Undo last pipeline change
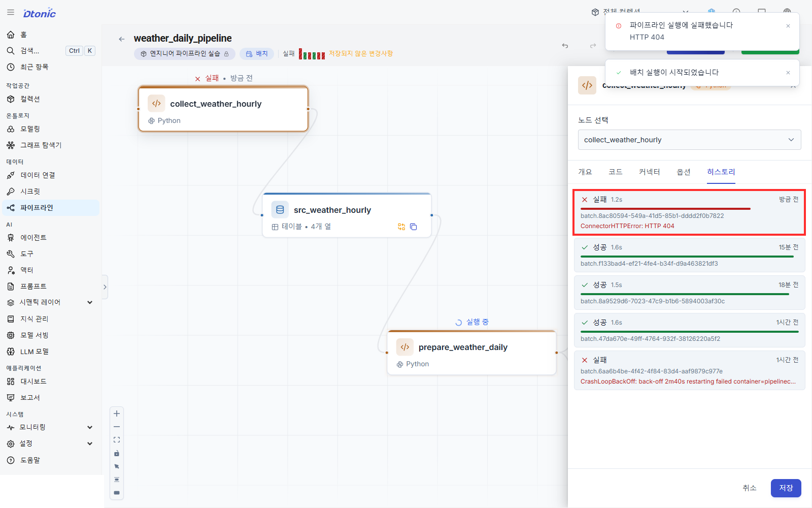The image size is (812, 508). pyautogui.click(x=565, y=46)
